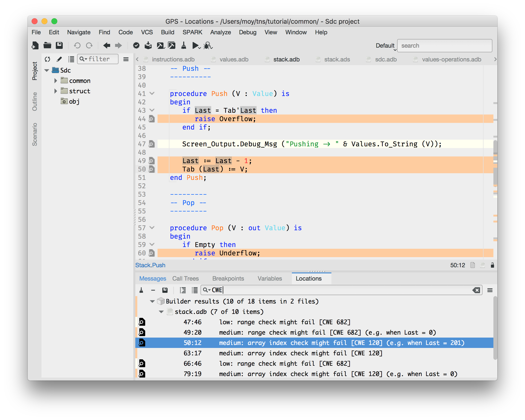This screenshot has height=420, width=525.
Task: Fold the if block at line 59
Action: (x=152, y=245)
